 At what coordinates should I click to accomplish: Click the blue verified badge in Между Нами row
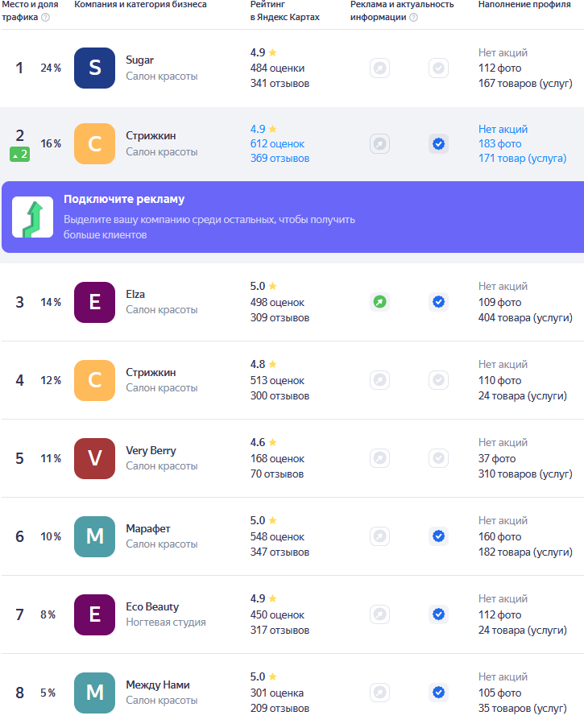point(438,693)
